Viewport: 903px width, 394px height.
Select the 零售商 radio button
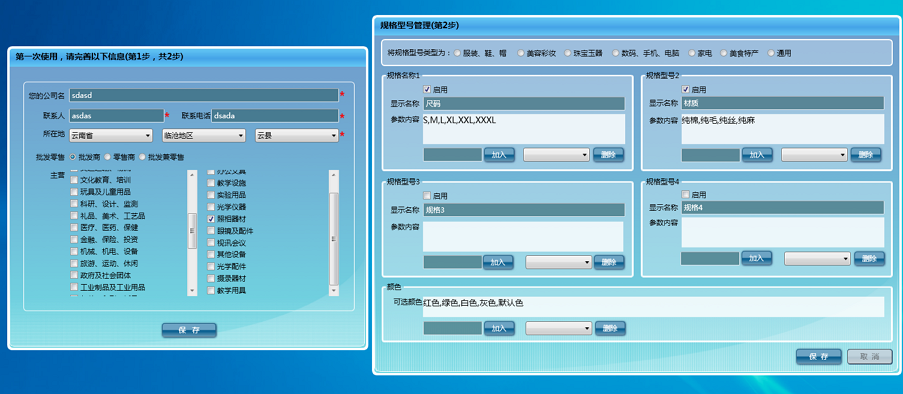tap(108, 157)
